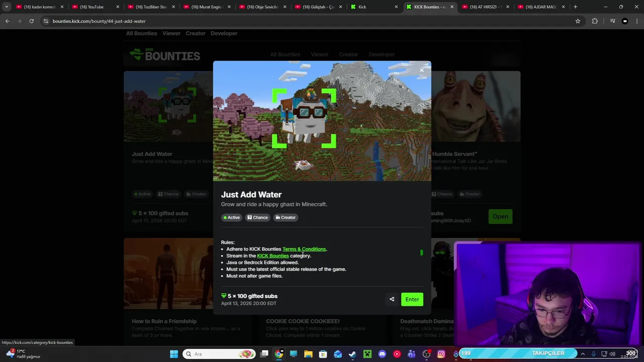Click the microphone tray icon
The image size is (644, 362).
[594, 354]
